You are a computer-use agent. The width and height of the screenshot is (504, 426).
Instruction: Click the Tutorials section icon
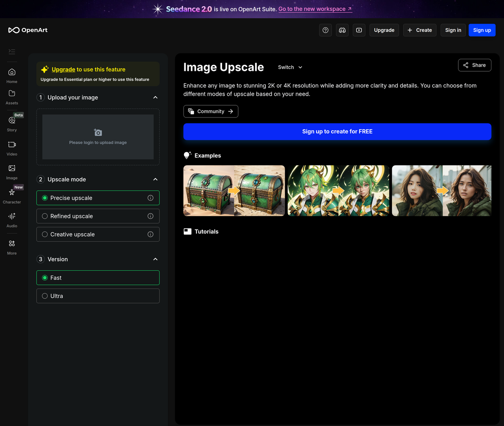187,231
